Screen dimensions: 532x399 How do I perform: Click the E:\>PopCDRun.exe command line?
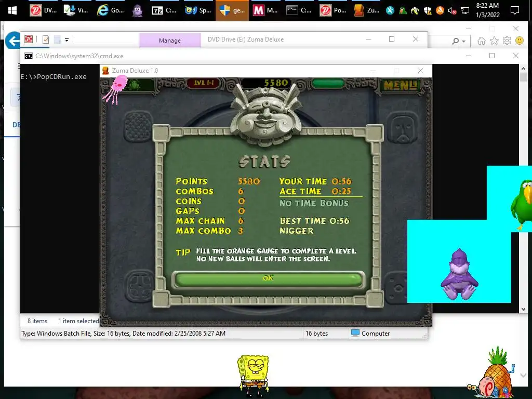pyautogui.click(x=54, y=77)
